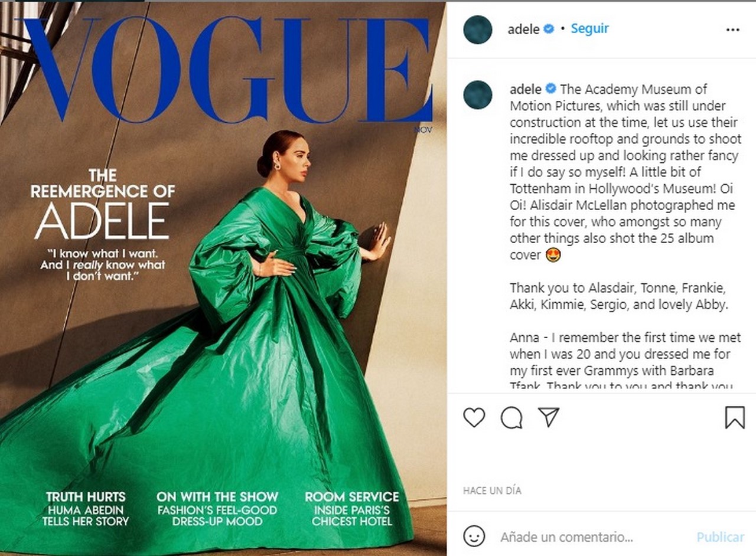Click the adele username in the header
756x556 pixels.
click(x=523, y=29)
